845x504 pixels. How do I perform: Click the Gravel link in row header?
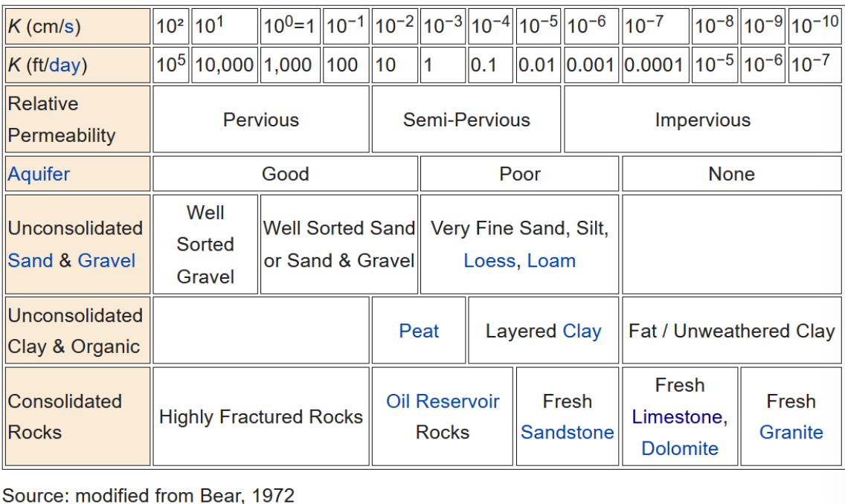click(106, 261)
